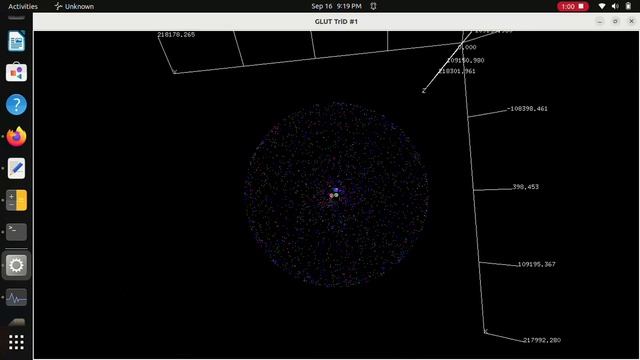Image resolution: width=640 pixels, height=360 pixels.
Task: Open Settings gear in the dock
Action: [x=16, y=265]
